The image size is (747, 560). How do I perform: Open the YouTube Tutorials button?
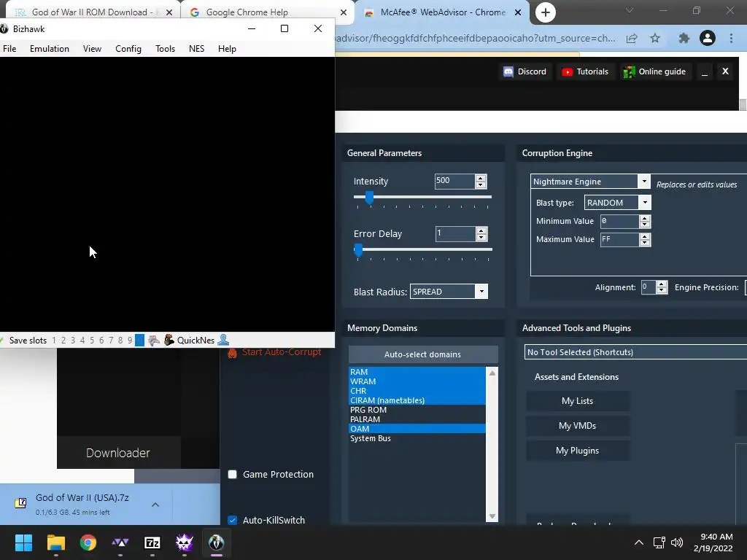tap(584, 72)
